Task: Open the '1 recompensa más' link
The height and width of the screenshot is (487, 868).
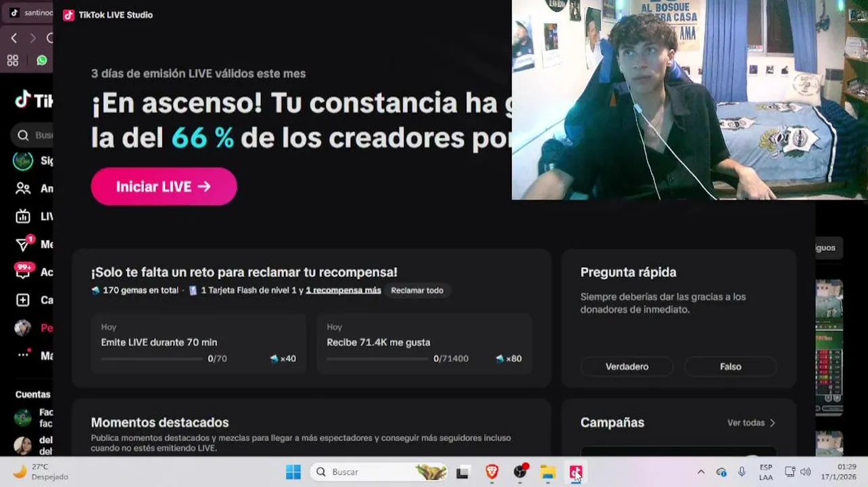Action: click(343, 290)
